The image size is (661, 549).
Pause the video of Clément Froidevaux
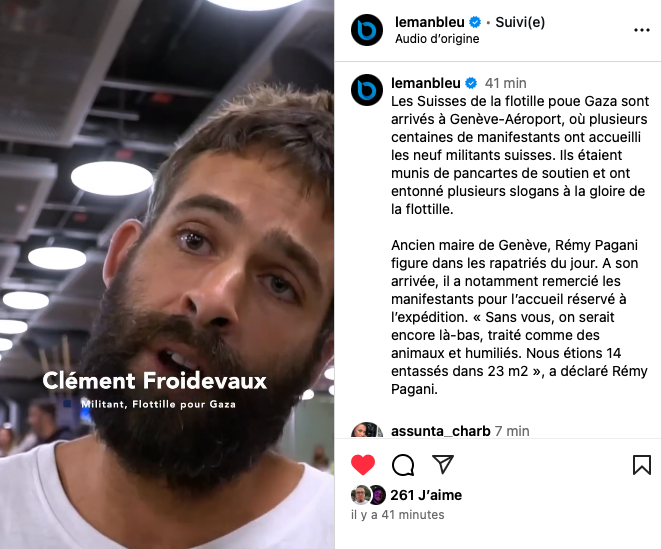point(167,274)
